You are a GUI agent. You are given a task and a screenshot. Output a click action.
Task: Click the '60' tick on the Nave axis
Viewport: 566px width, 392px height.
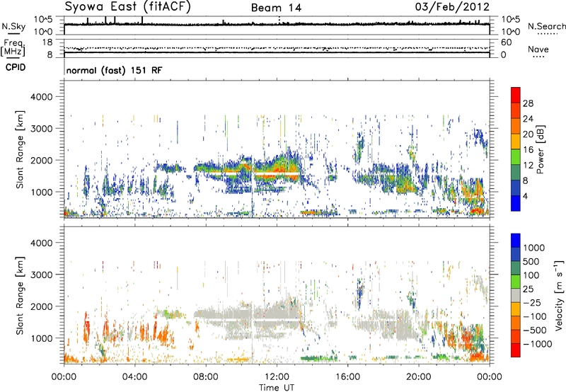point(506,42)
